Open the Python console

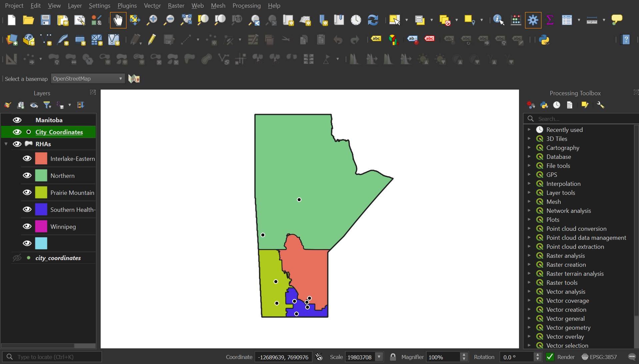coord(544,40)
